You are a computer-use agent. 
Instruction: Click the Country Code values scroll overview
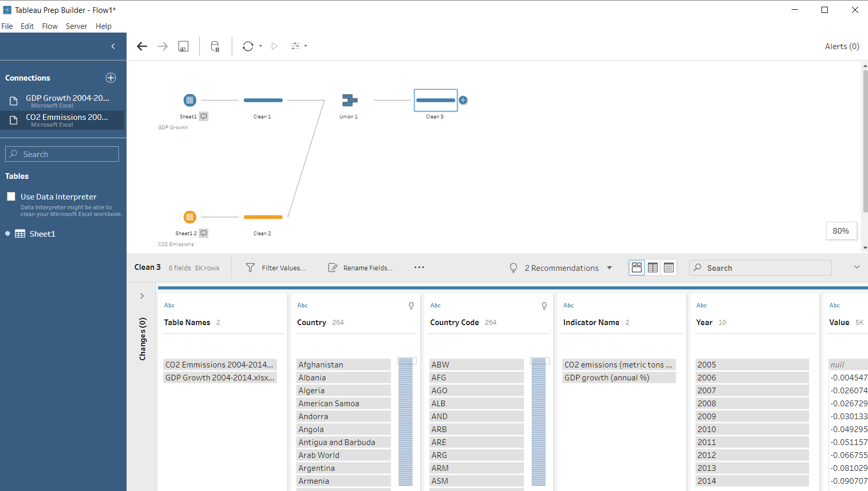539,422
